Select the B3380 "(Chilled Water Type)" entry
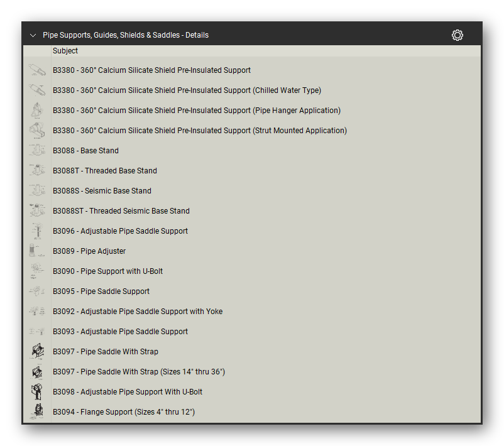The image size is (504, 446). pos(187,90)
